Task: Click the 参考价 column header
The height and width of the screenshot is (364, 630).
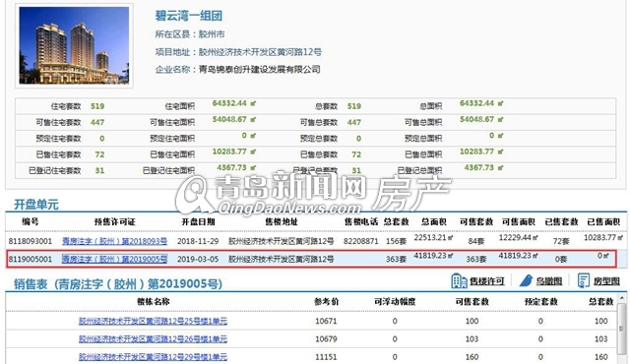Action: (x=326, y=302)
